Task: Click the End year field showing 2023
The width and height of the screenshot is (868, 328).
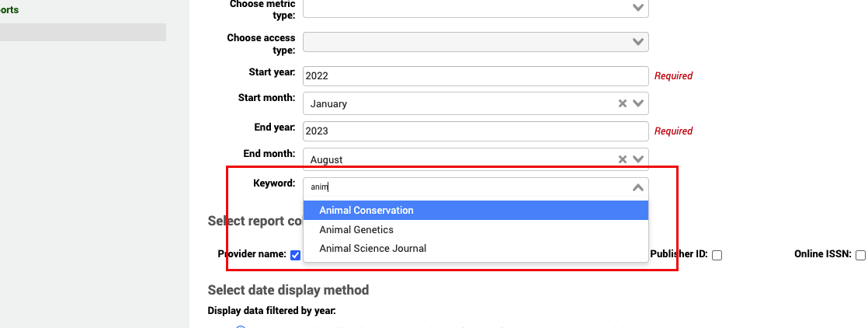Action: (x=475, y=131)
